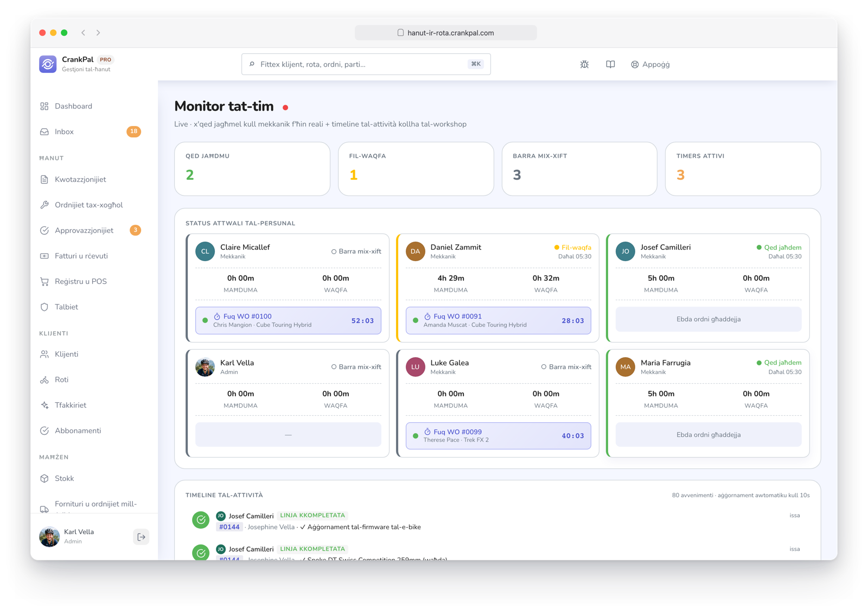Click the Klijenti people icon
The height and width of the screenshot is (614, 868).
pos(44,354)
